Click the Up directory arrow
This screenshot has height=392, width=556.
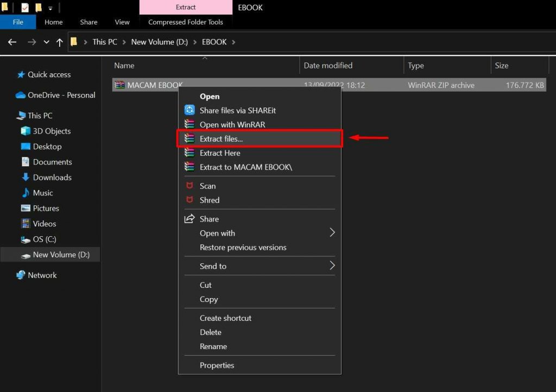[60, 42]
